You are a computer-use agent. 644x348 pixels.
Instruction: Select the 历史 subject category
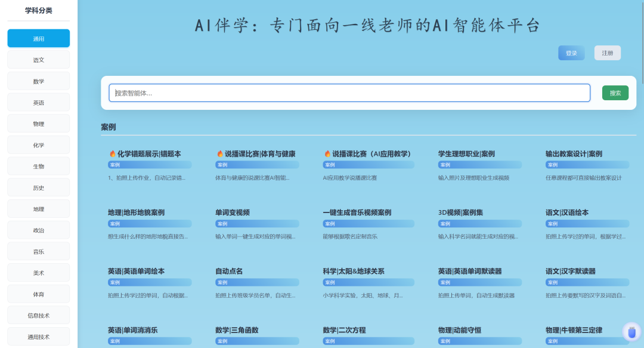[39, 187]
